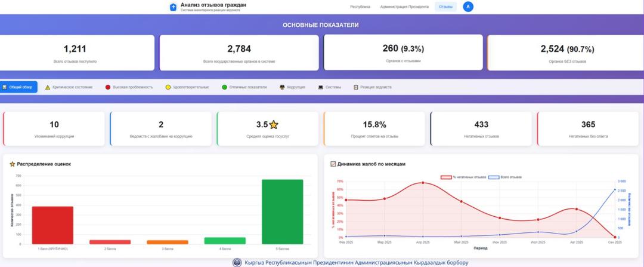The height and width of the screenshot is (267, 644).
Task: Click the 'Упоминаний коррупции' stat card
Action: point(54,128)
